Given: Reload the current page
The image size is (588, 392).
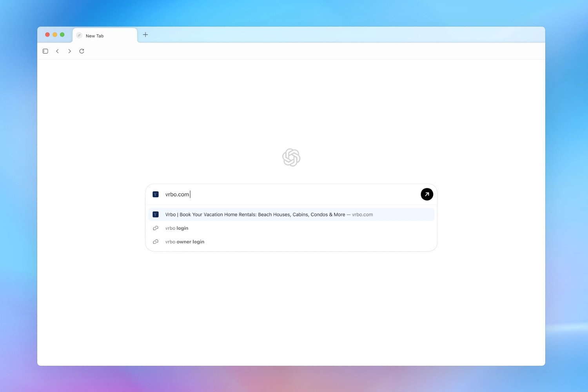Looking at the screenshot, I should pyautogui.click(x=82, y=51).
